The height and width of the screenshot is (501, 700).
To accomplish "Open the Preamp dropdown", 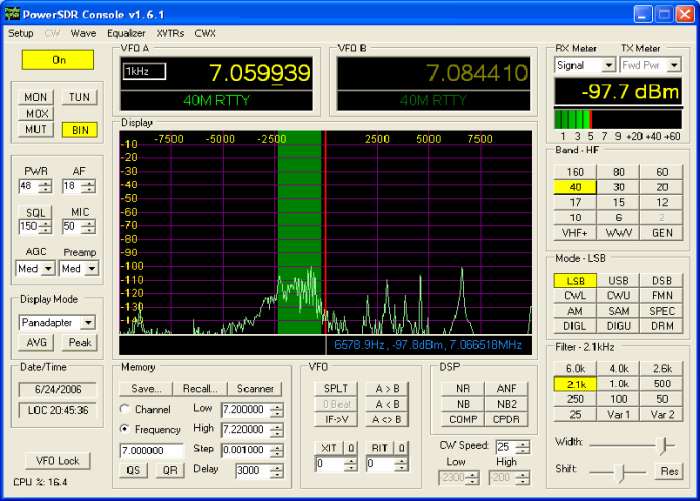I will pos(92,269).
